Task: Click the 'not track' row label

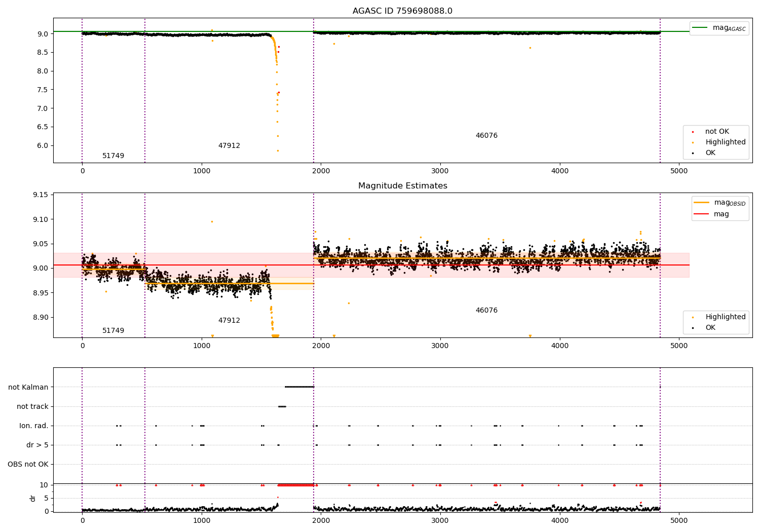Action: pyautogui.click(x=32, y=407)
